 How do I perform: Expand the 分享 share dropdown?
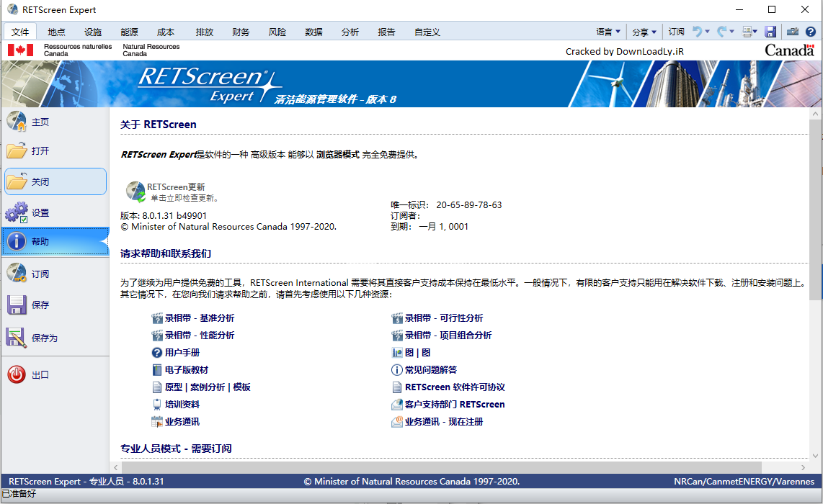pos(644,32)
